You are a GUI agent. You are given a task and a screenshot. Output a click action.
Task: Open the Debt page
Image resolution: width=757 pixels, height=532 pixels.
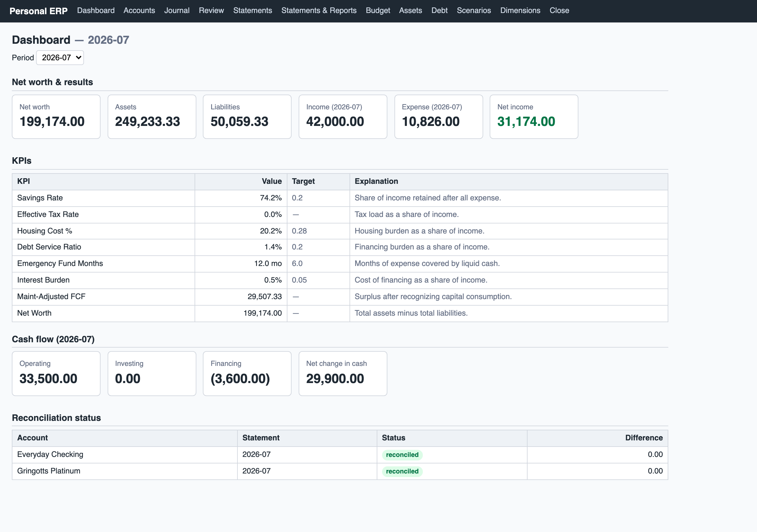coord(439,11)
